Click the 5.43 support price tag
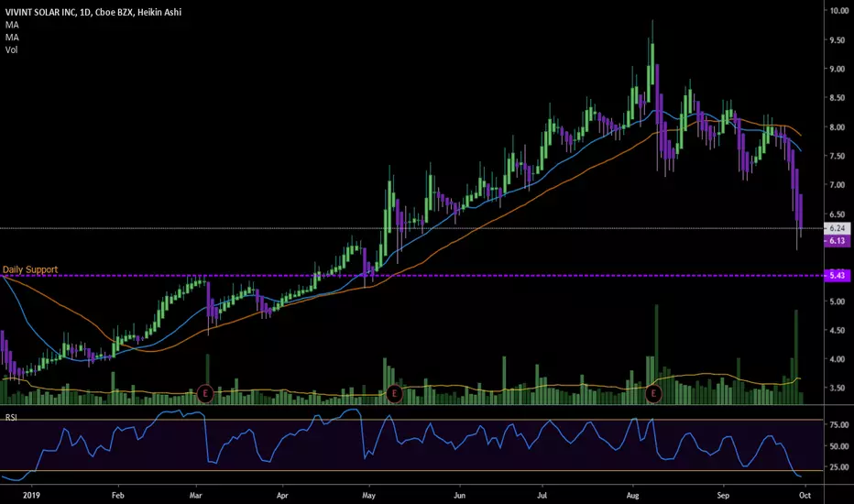Image resolution: width=854 pixels, height=504 pixels. coord(838,276)
